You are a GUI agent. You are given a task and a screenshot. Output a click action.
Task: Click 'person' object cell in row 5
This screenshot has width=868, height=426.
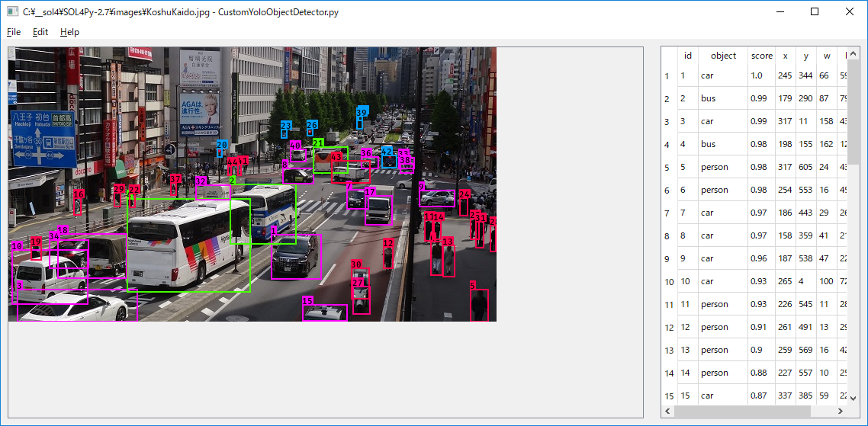723,167
